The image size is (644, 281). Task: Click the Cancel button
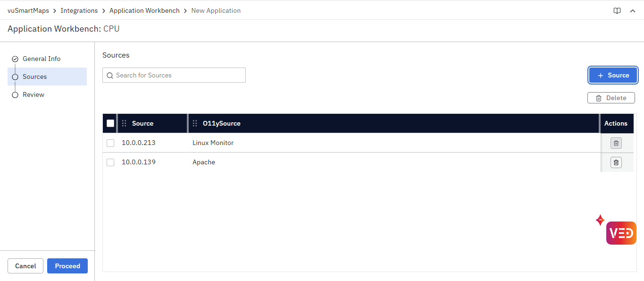pyautogui.click(x=25, y=266)
